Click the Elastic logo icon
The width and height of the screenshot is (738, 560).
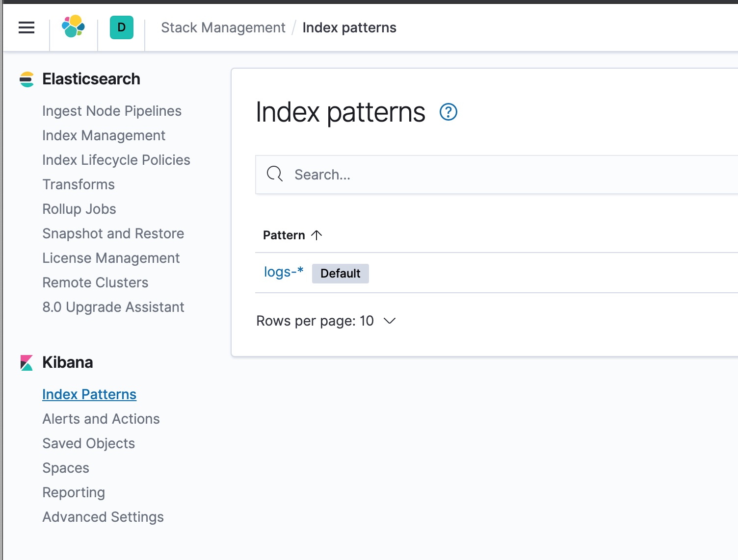(x=73, y=26)
